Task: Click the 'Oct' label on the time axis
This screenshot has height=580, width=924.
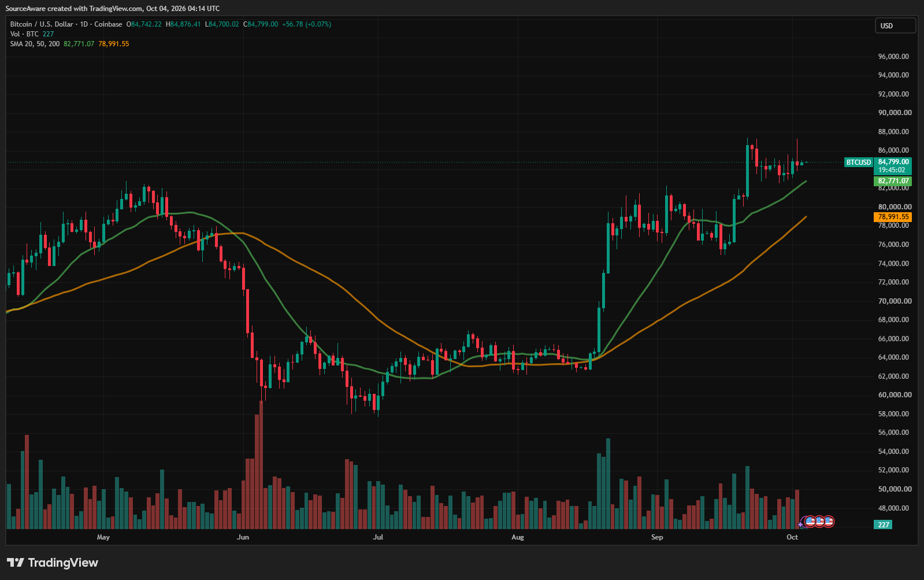Action: [x=792, y=537]
